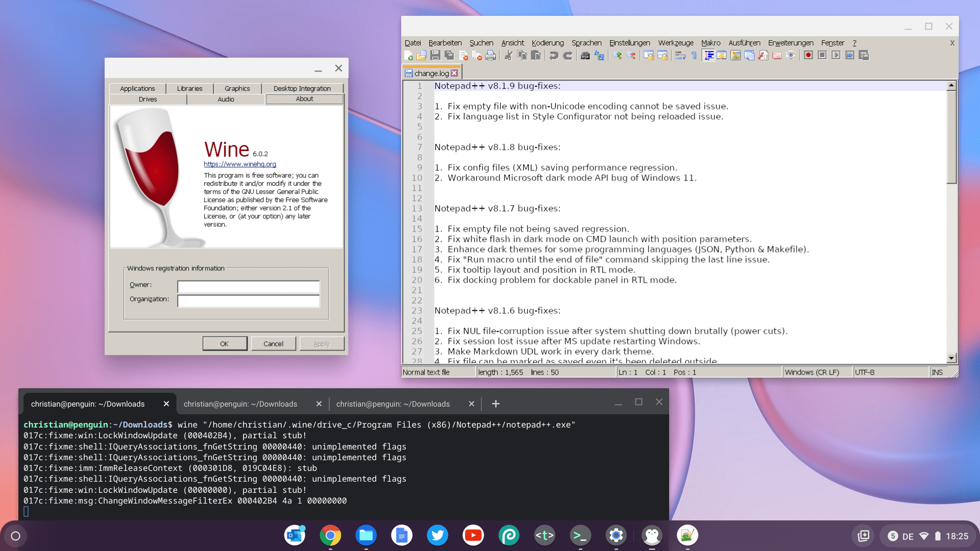Click the Open file toolbar icon
The image size is (980, 551).
pos(421,56)
